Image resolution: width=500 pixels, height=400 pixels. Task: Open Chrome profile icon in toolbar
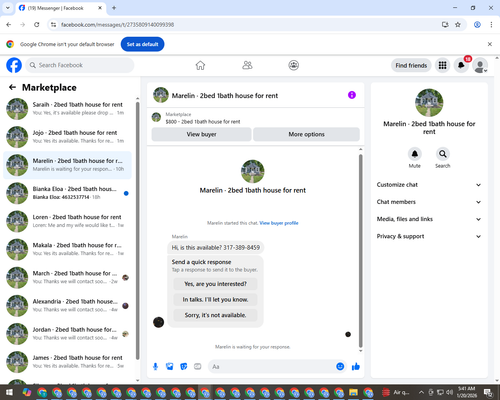477,25
